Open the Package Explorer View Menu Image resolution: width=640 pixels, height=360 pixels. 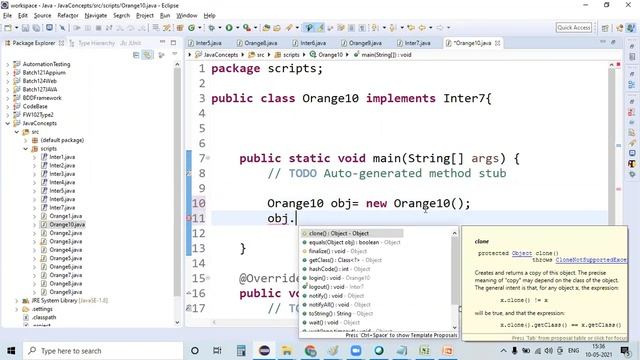click(x=174, y=54)
